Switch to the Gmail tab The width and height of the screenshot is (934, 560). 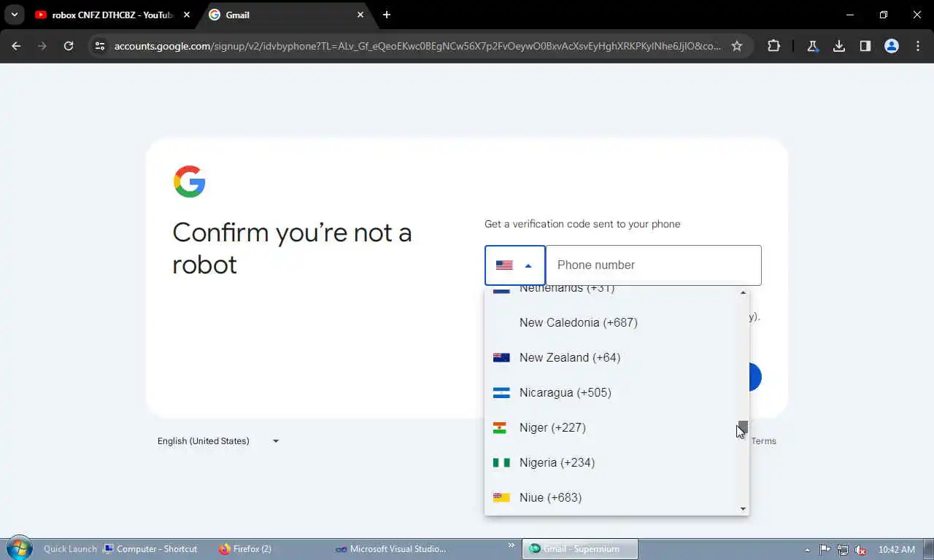click(285, 15)
